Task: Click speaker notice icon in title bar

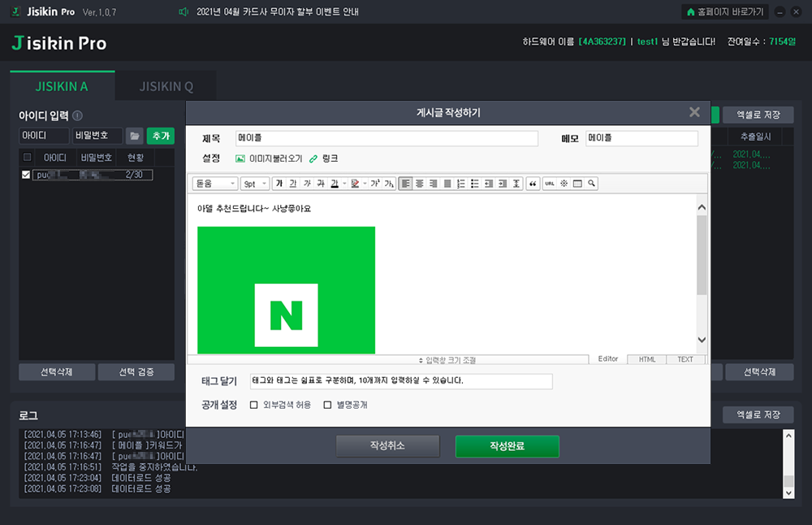Action: pyautogui.click(x=184, y=11)
